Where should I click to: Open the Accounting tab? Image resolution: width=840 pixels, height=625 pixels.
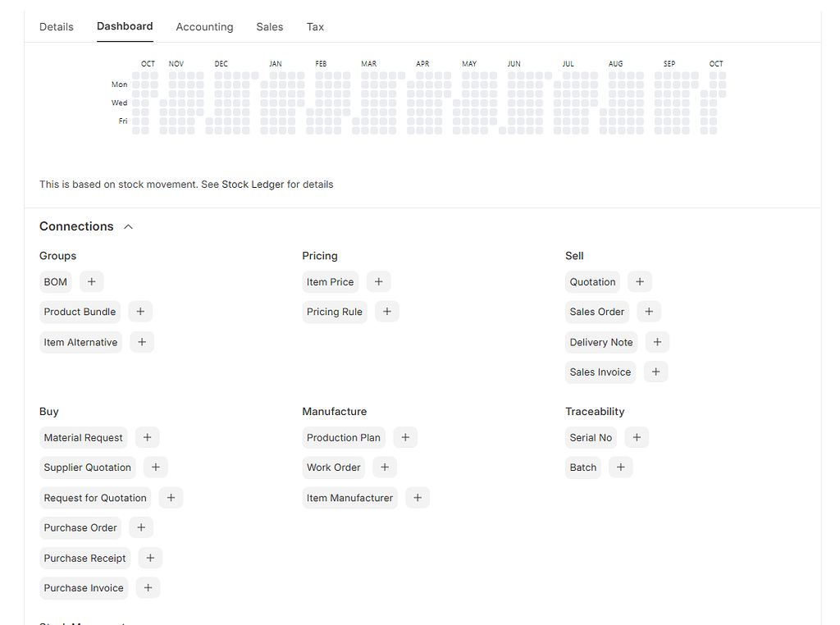click(x=204, y=26)
